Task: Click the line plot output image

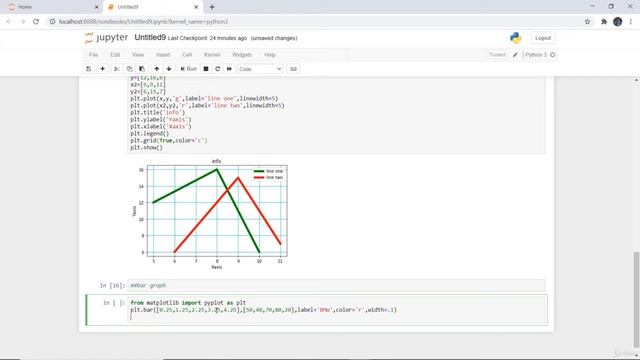Action: coord(209,213)
